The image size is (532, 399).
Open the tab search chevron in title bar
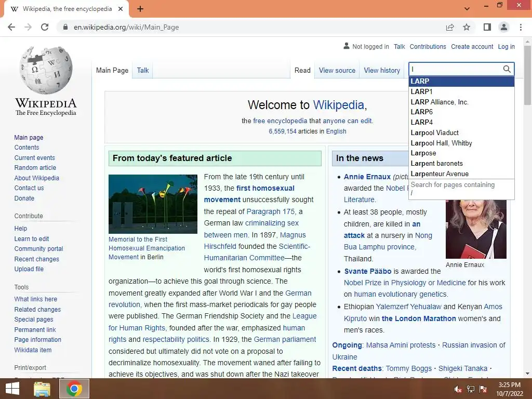pos(467,9)
